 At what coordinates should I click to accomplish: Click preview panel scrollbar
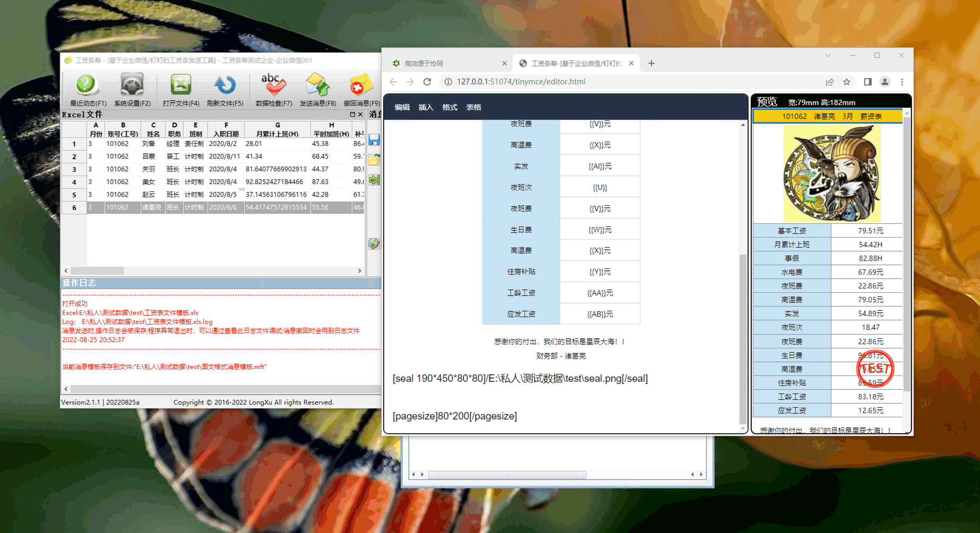(x=906, y=255)
